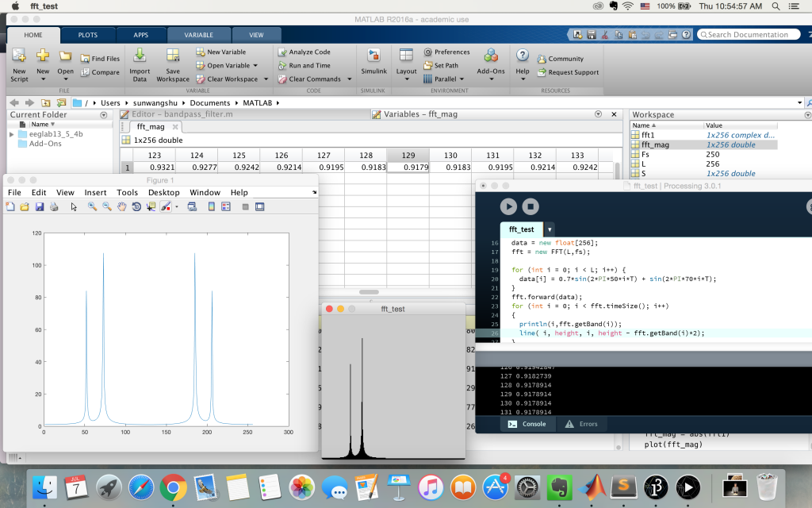Click New Variable button
Image resolution: width=812 pixels, height=508 pixels.
221,52
